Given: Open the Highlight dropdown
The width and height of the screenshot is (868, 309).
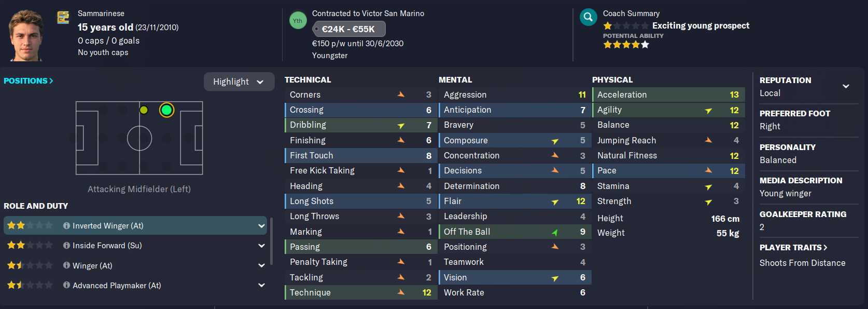Looking at the screenshot, I should click(239, 82).
